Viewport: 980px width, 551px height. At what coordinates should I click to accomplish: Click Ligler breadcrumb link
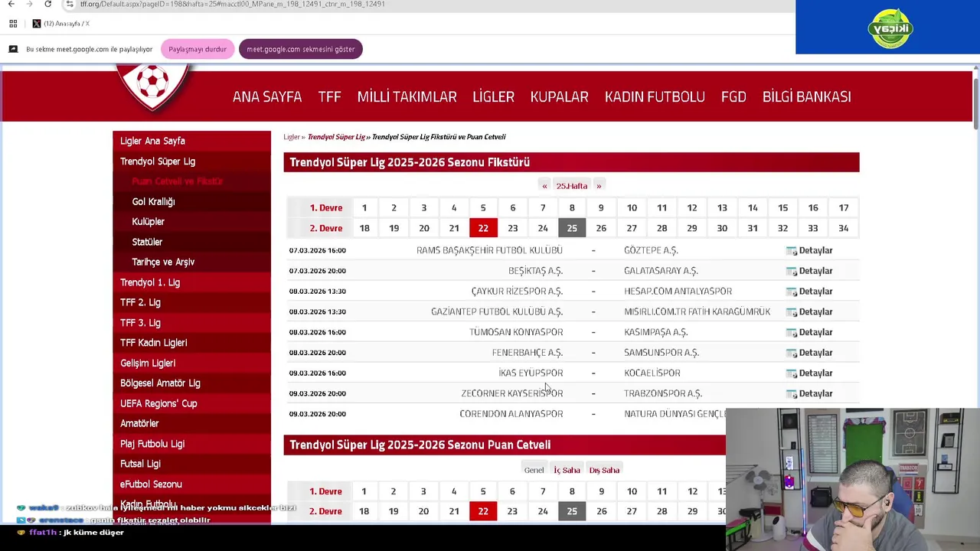[x=292, y=137]
